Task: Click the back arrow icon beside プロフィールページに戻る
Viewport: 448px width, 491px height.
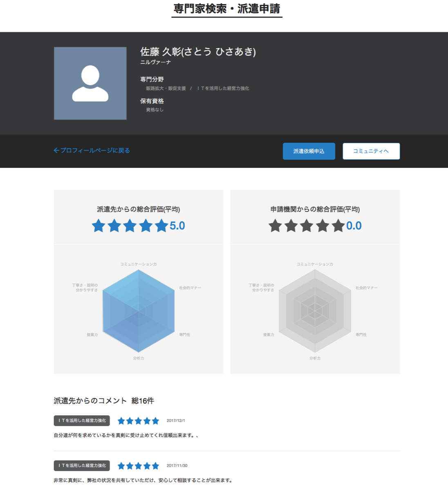Action: [56, 151]
